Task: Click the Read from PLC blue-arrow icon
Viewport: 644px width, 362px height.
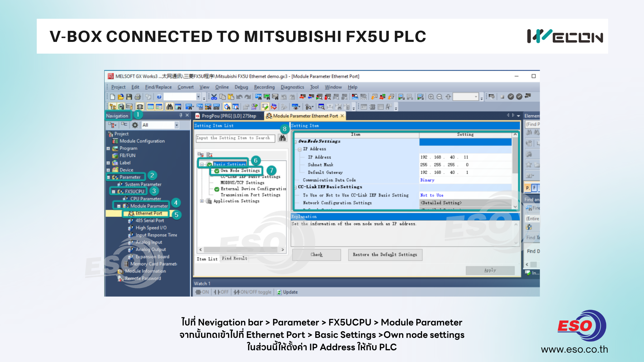Action: pos(311,97)
